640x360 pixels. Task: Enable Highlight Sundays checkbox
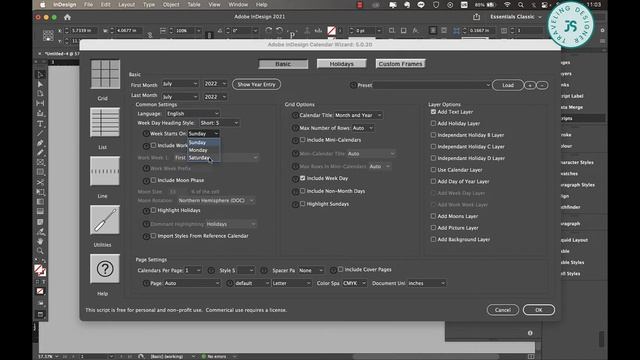pyautogui.click(x=302, y=203)
